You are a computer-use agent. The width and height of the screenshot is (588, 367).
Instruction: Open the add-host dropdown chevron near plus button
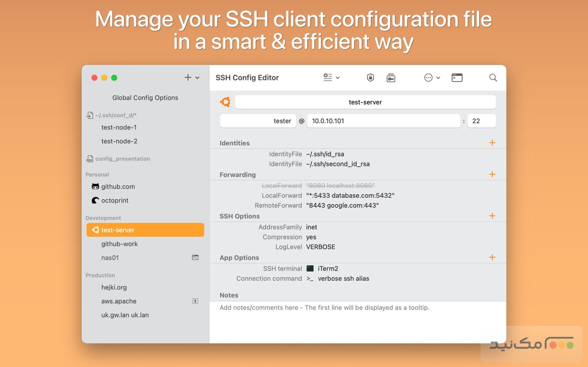[197, 77]
